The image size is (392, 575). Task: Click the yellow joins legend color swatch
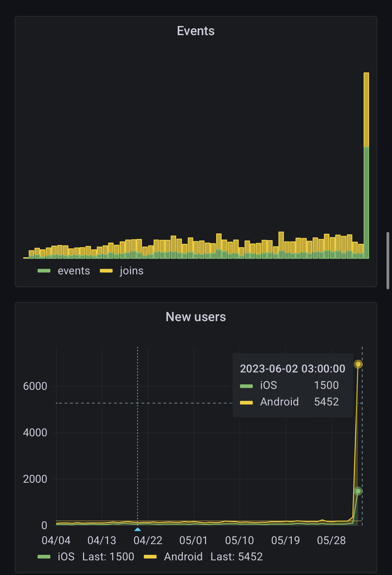tap(106, 271)
